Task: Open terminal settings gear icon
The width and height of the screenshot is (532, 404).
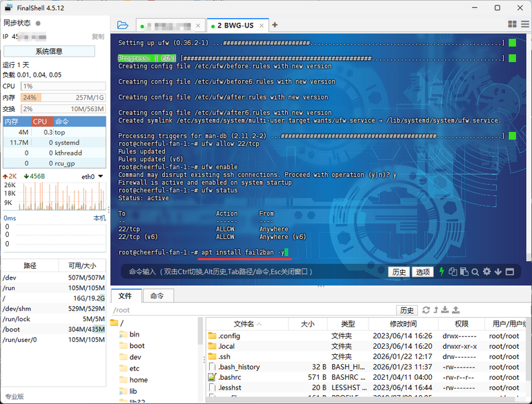Action: click(487, 272)
